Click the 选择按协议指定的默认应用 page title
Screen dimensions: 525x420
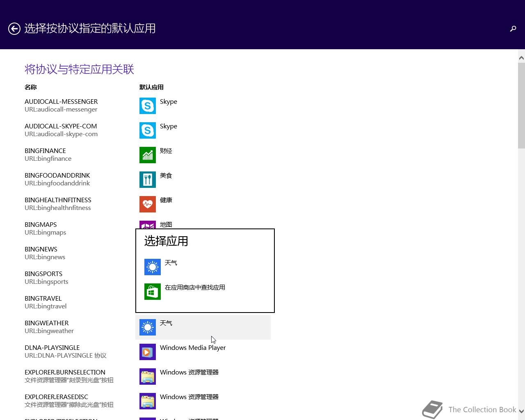pos(90,28)
